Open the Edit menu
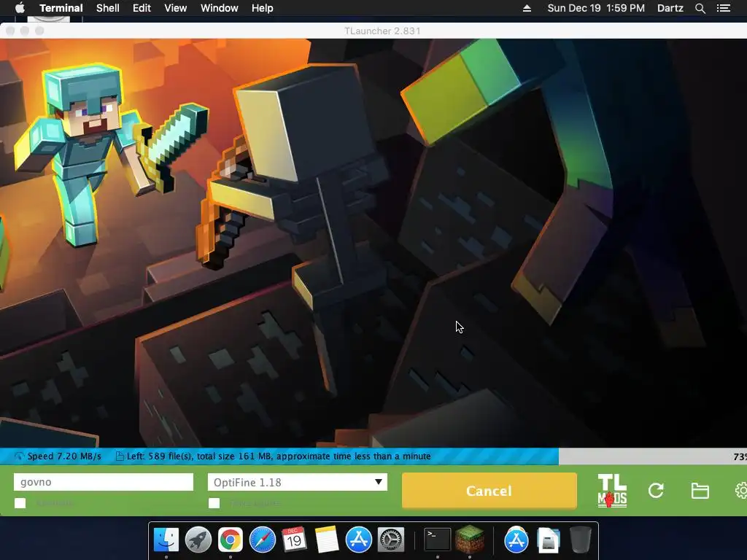 142,8
